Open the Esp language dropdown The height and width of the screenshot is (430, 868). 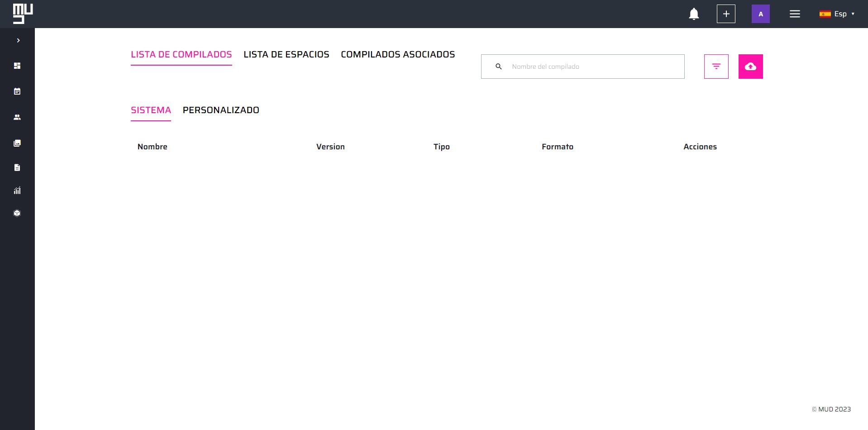click(x=837, y=14)
